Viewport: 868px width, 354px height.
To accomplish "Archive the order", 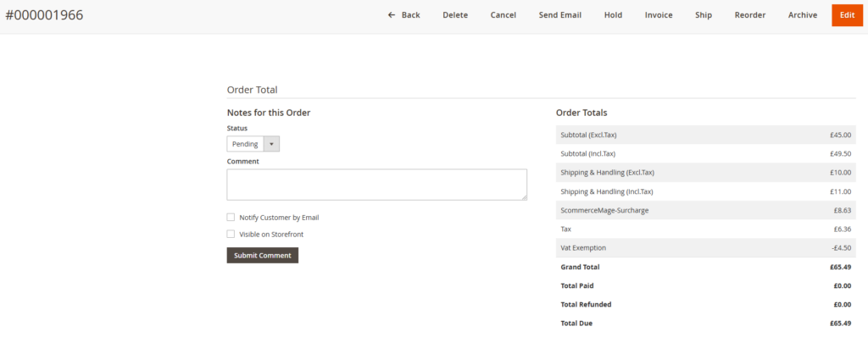I will coord(803,15).
